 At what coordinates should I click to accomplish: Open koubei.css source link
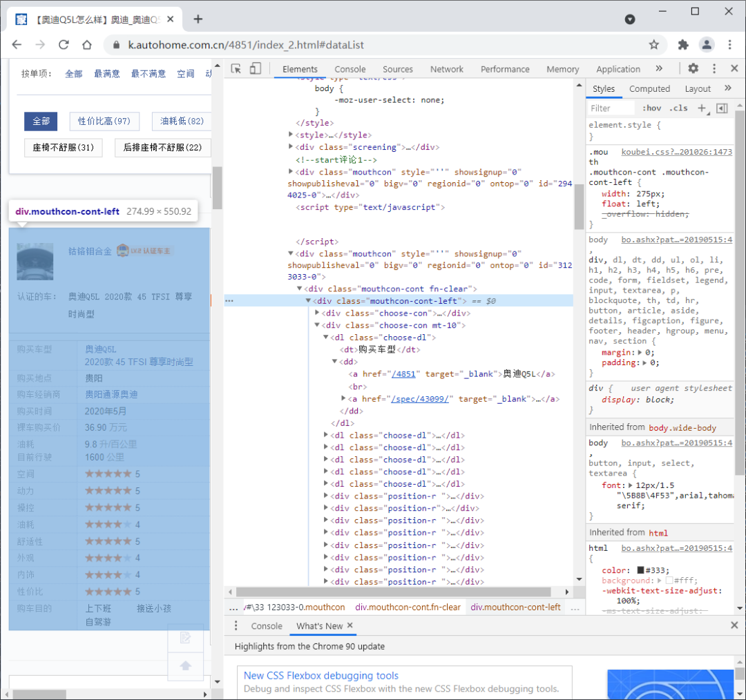(676, 152)
